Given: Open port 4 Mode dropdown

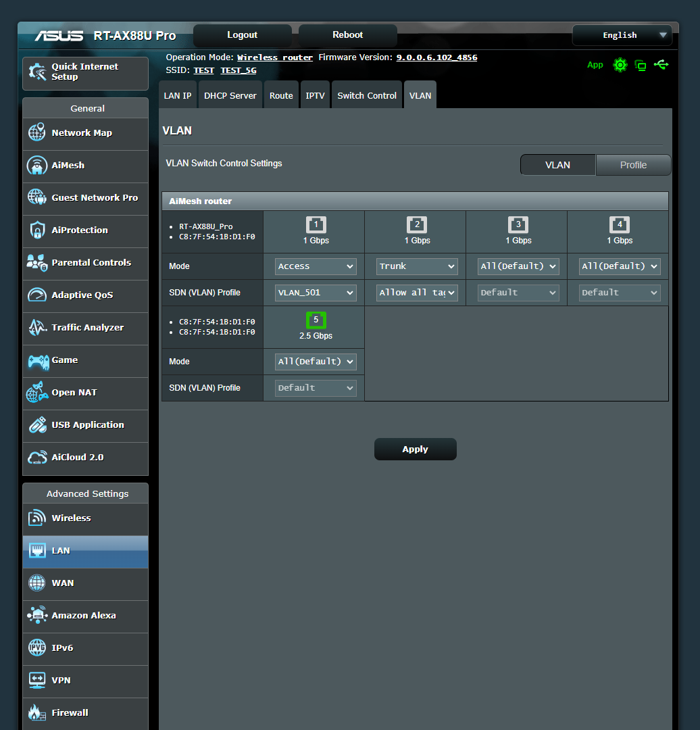Looking at the screenshot, I should (x=620, y=266).
